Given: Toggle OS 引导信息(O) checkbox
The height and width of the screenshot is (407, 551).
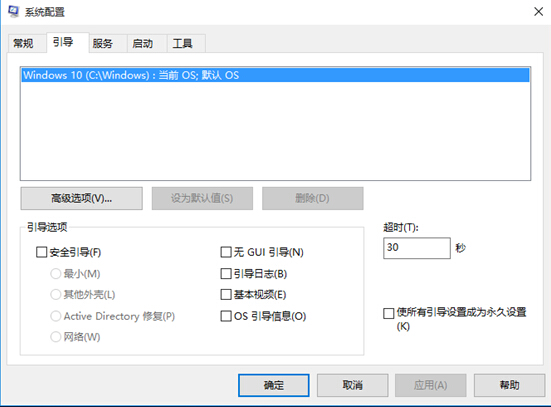Looking at the screenshot, I should [x=226, y=316].
